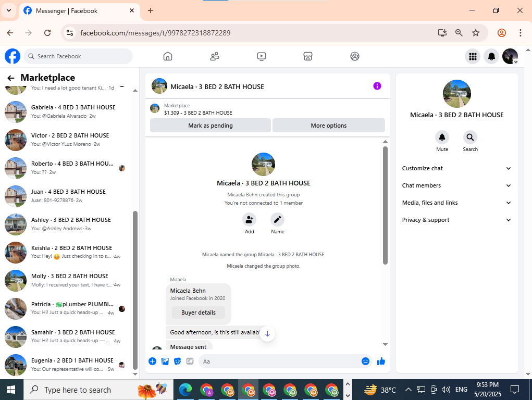Expand Privacy & support section
This screenshot has height=400, width=532.
click(x=456, y=220)
